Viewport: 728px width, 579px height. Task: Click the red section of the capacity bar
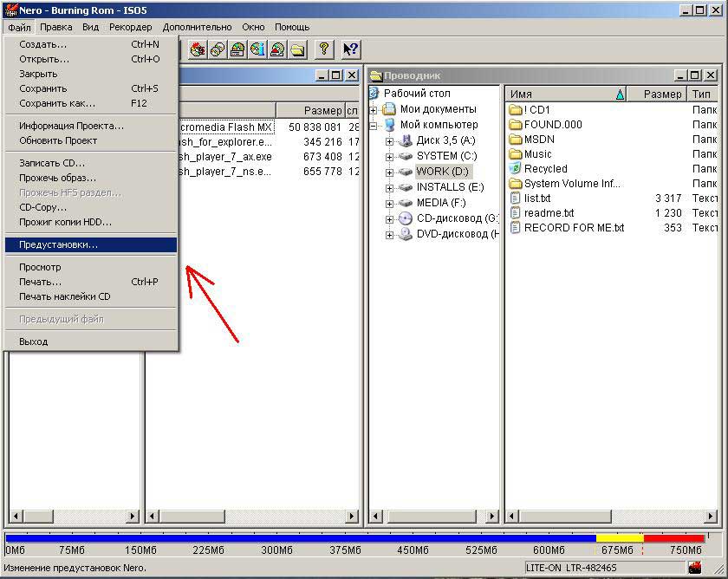coord(673,538)
